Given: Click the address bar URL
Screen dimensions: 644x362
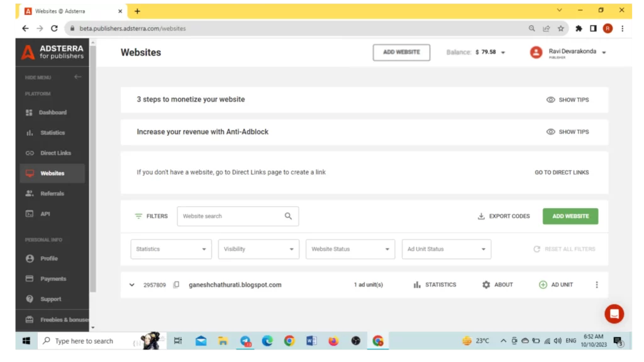Looking at the screenshot, I should [x=132, y=28].
